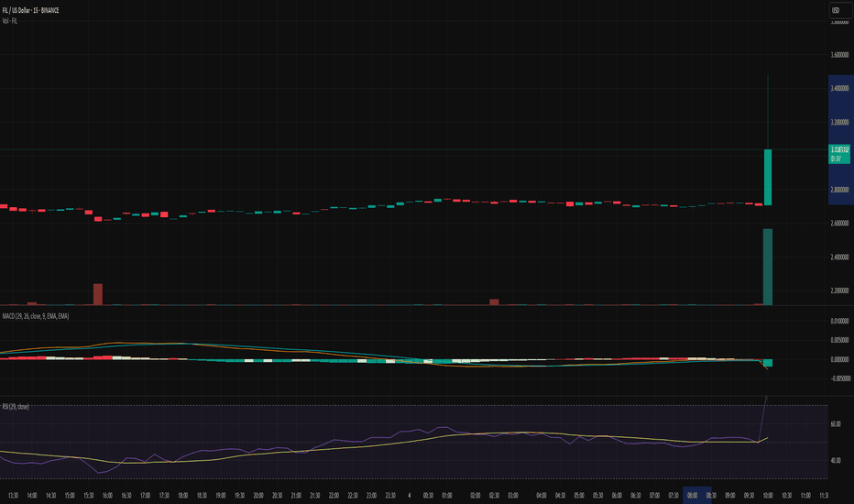This screenshot has height=504, width=854.
Task: Click the 07:00 time axis label
Action: pos(654,495)
